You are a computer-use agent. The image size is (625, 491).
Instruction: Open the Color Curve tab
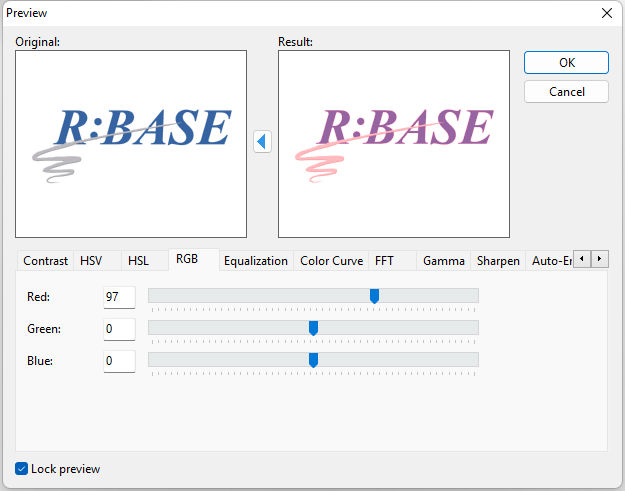point(331,261)
